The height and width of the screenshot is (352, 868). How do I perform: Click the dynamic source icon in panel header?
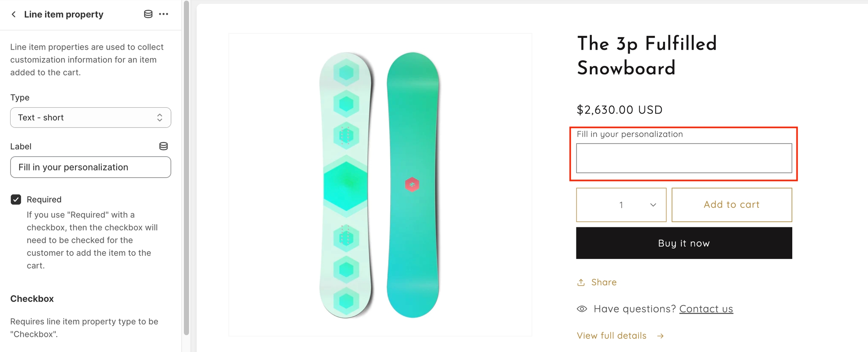tap(148, 14)
